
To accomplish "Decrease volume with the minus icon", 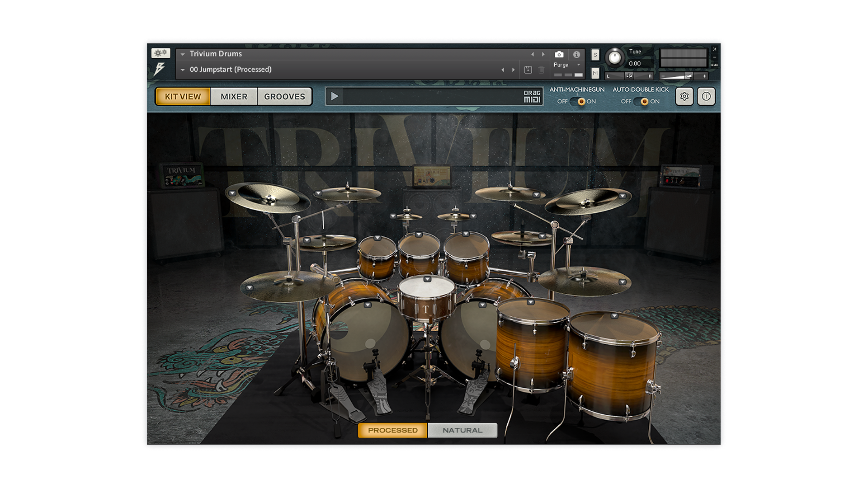I will point(663,76).
